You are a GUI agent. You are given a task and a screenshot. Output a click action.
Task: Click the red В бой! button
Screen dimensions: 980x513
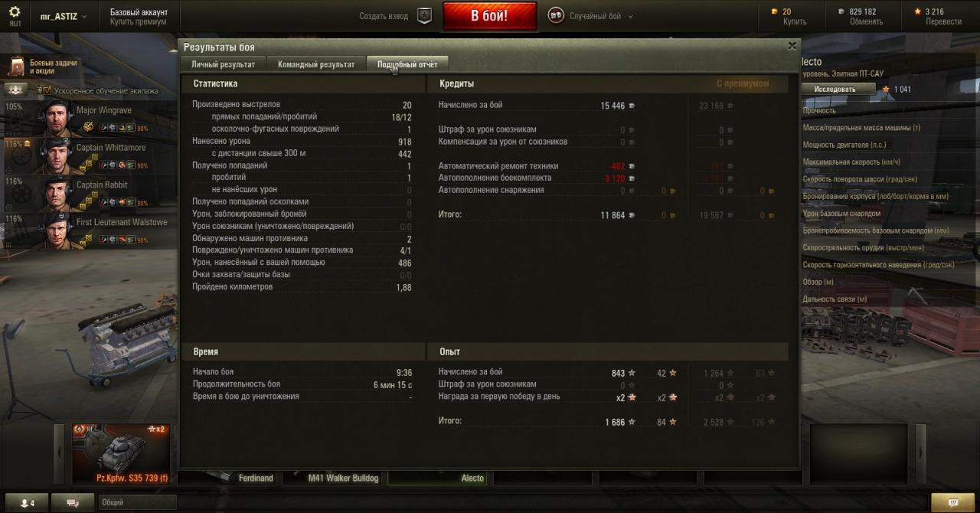[489, 16]
